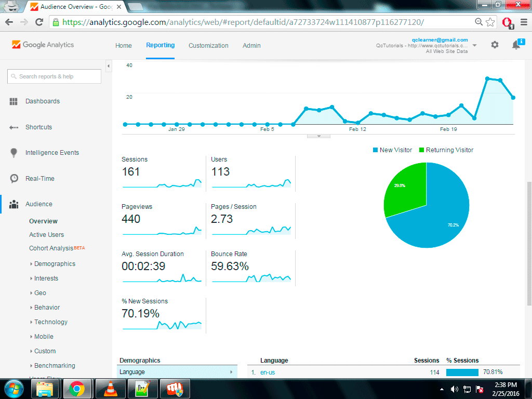Expand the Technology submenu
Viewport: 532px width, 399px height.
pos(50,322)
